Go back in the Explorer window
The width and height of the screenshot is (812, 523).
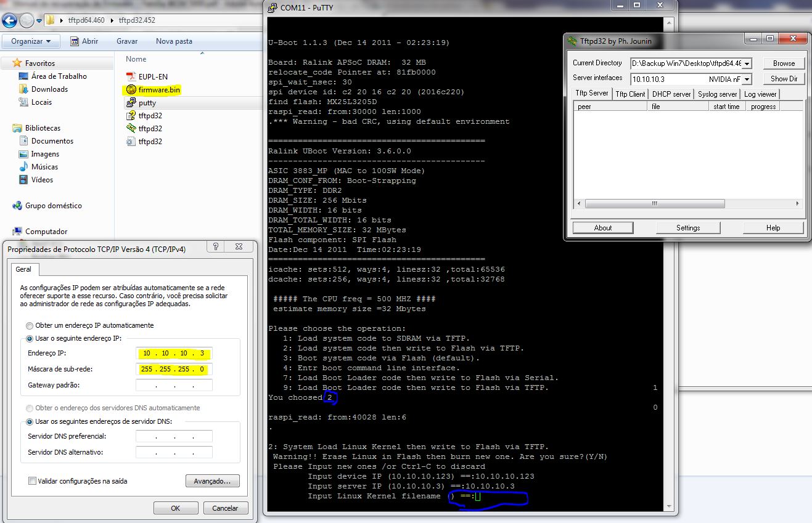10,20
